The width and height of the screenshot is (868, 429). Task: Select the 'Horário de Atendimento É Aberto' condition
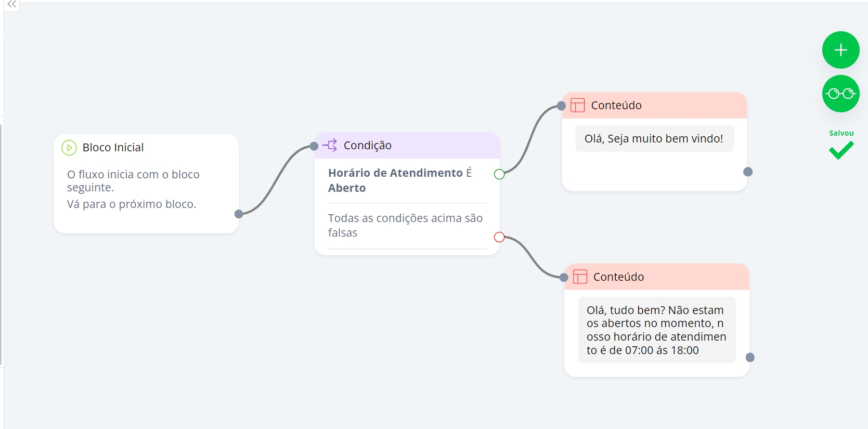pyautogui.click(x=400, y=180)
